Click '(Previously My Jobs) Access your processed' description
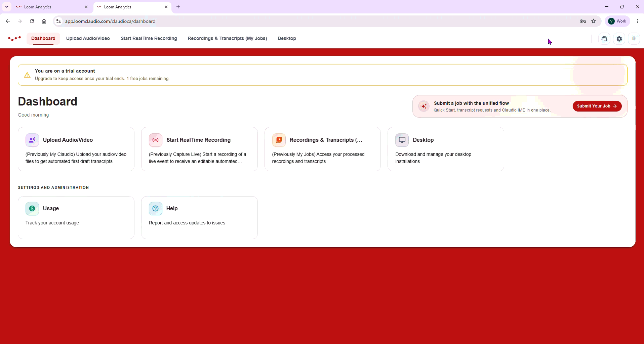The image size is (644, 344). 318,158
